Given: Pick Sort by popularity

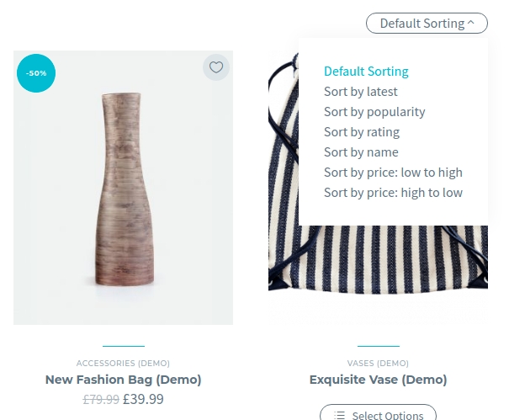Looking at the screenshot, I should pyautogui.click(x=374, y=112).
